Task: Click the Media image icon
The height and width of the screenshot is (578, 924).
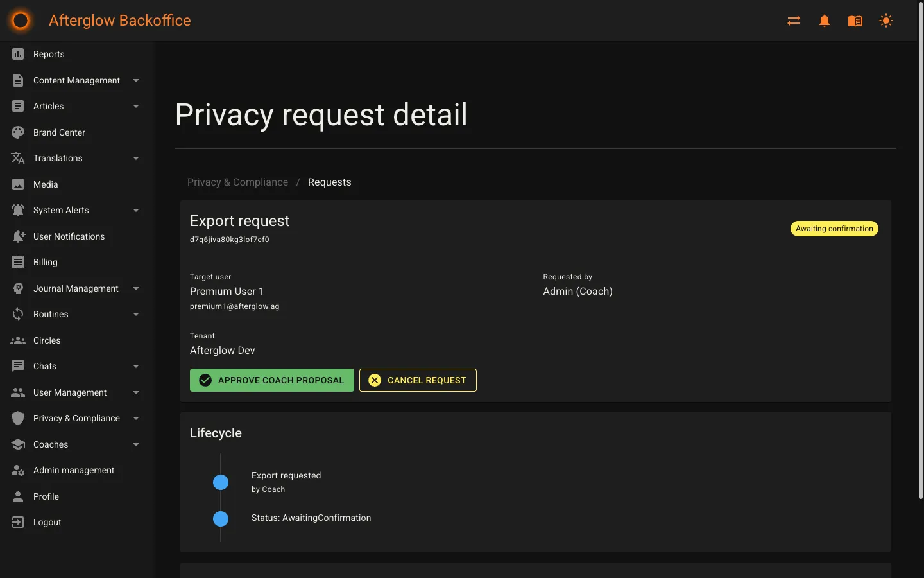Action: (18, 184)
